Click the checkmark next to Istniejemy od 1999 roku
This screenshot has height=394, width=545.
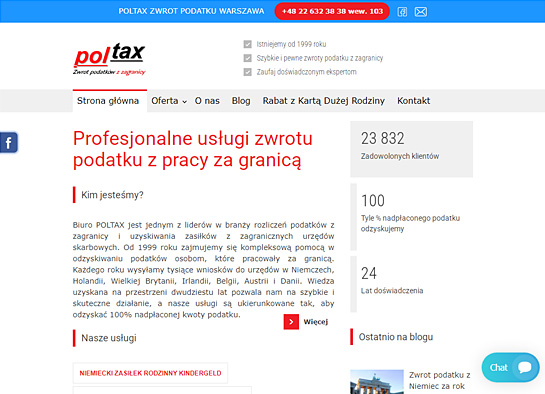(x=247, y=44)
